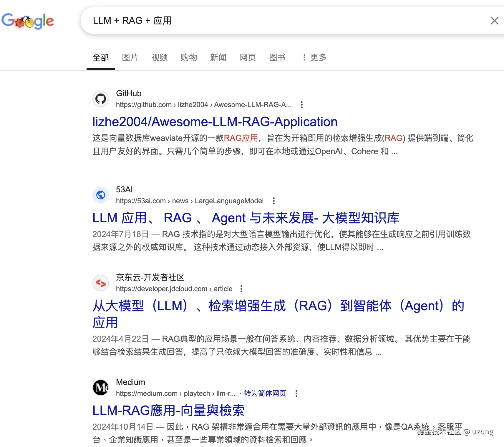Click the 53AI site name text
This screenshot has height=447, width=504.
[124, 190]
